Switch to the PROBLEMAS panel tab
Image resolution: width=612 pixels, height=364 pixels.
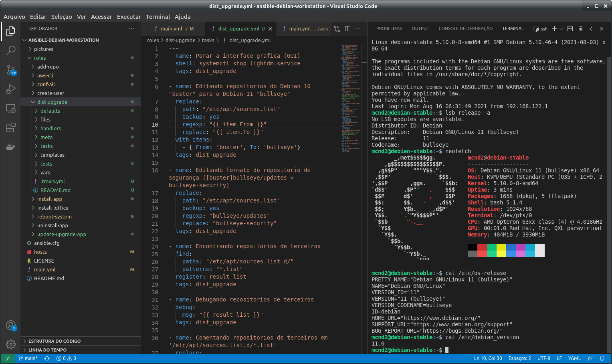pos(389,29)
